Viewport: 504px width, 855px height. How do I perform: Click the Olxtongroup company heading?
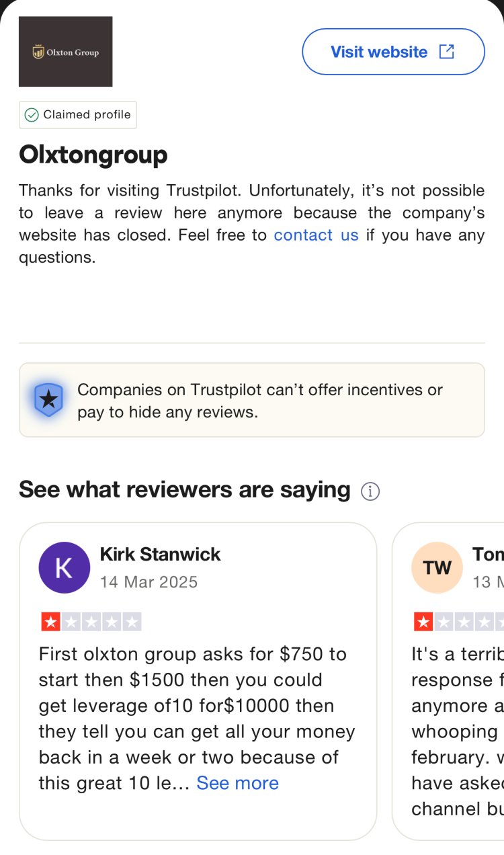coord(93,155)
